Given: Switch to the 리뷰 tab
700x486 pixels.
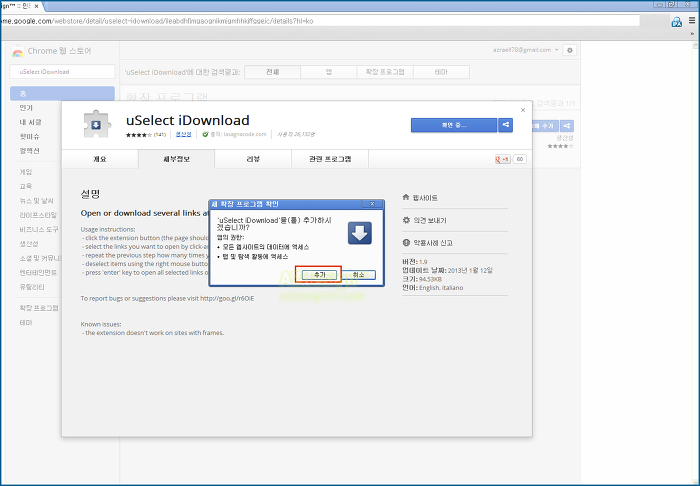Looking at the screenshot, I should [253, 159].
